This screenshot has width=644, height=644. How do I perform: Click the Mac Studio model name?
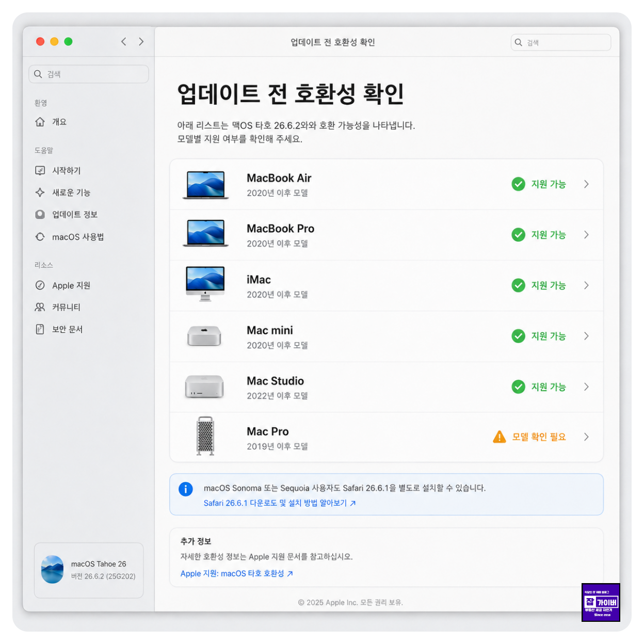point(275,381)
